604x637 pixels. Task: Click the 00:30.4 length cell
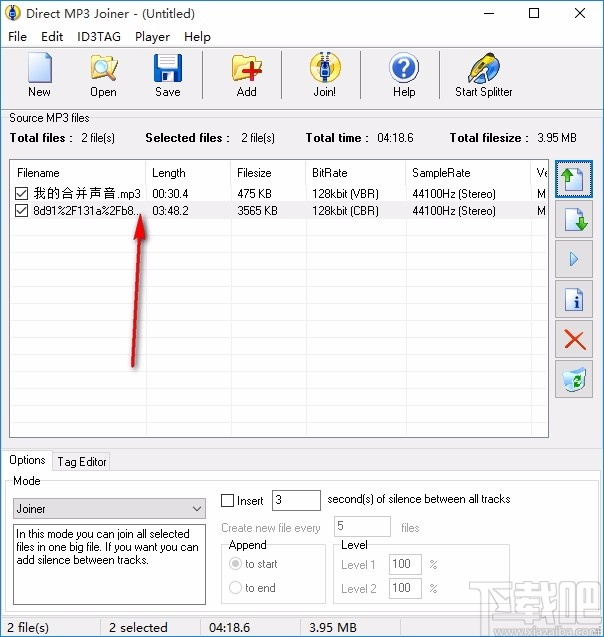170,193
